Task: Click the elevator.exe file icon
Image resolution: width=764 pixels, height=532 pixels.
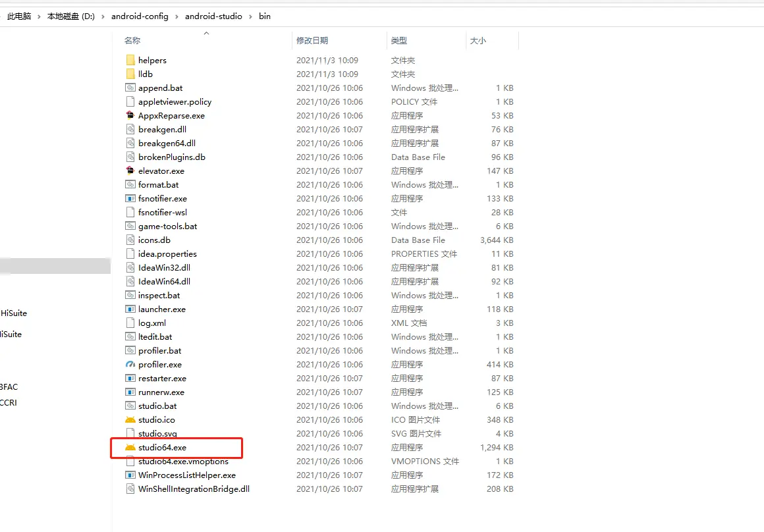Action: [130, 171]
